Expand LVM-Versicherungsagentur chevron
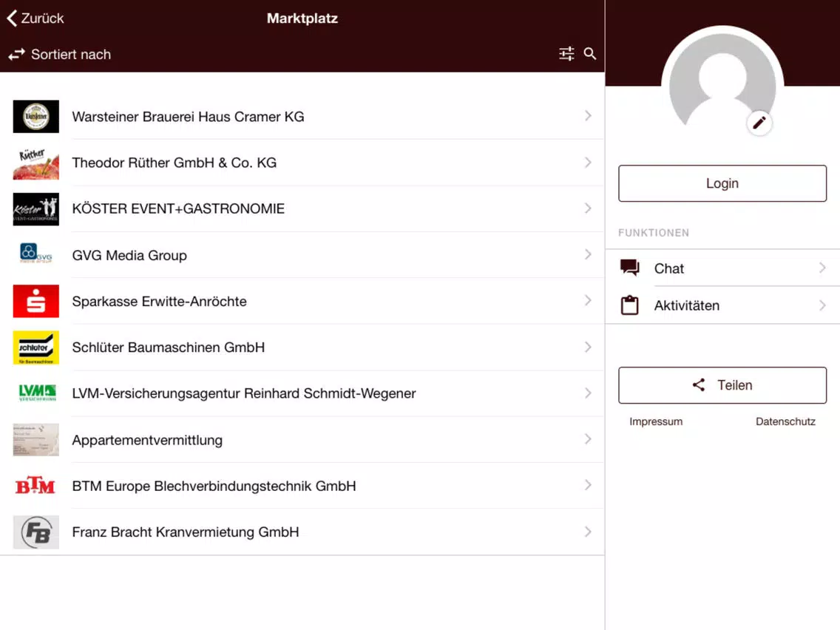 [588, 393]
